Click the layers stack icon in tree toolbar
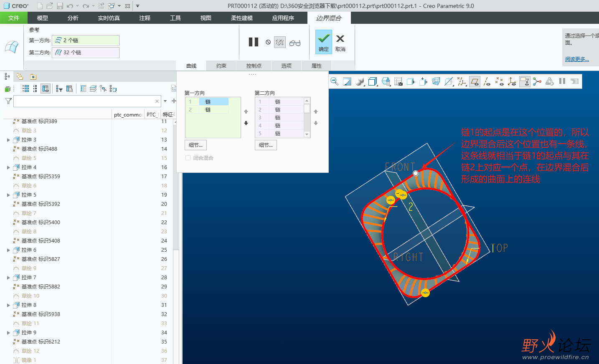 tap(93, 88)
